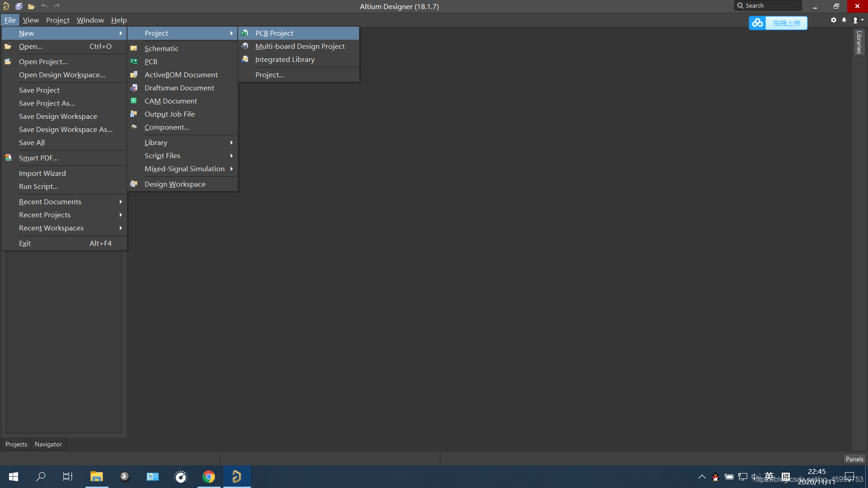Open the Libraries side panel tab

click(x=859, y=42)
